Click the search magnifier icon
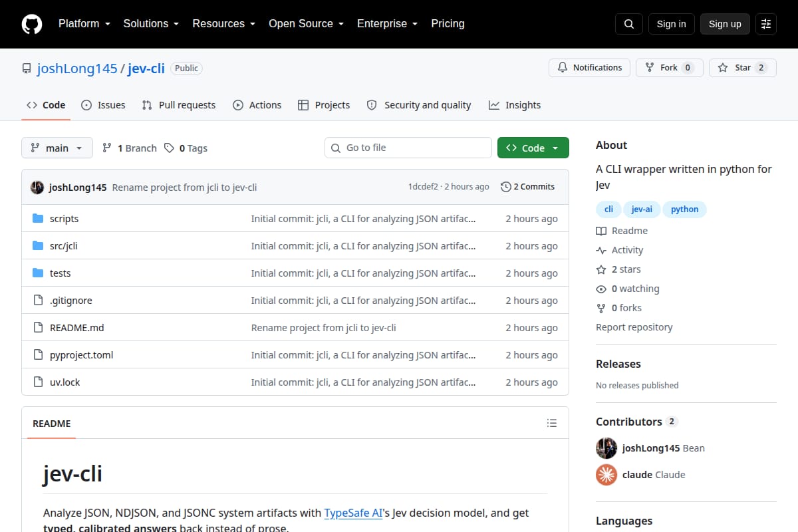Image resolution: width=798 pixels, height=532 pixels. [629, 24]
